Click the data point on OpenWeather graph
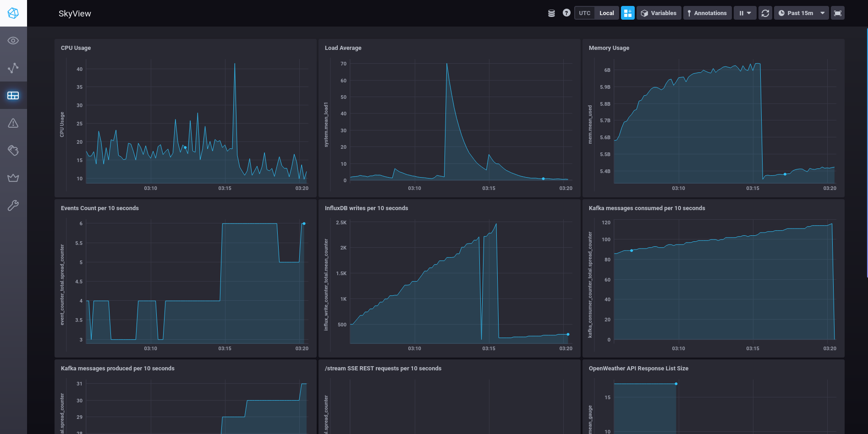The width and height of the screenshot is (868, 434). pos(676,384)
